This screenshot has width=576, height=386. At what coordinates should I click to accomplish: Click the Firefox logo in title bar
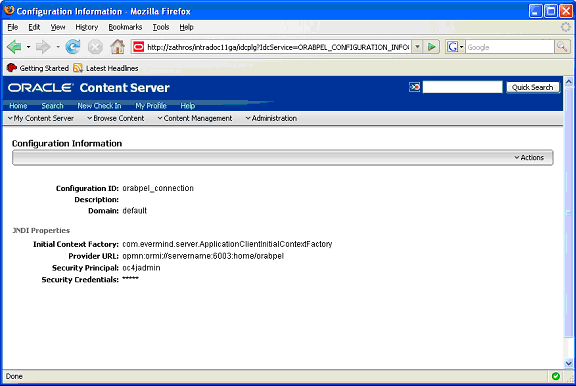click(x=9, y=10)
